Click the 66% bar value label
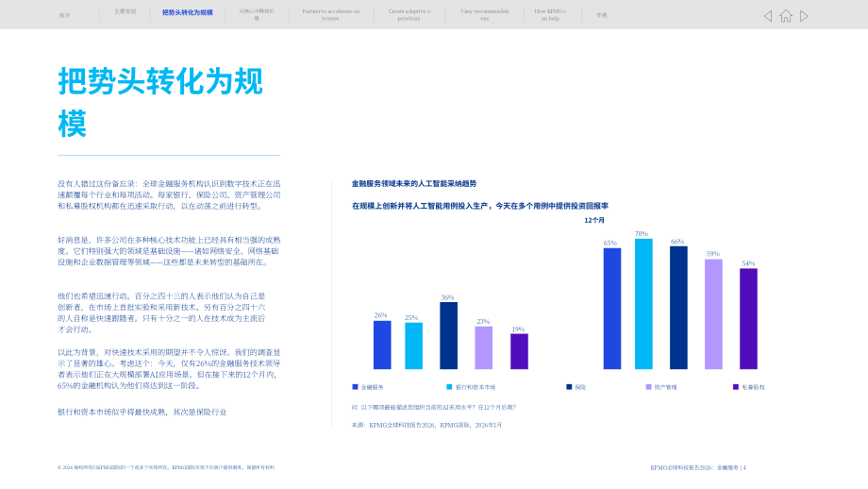Viewport: 868px width, 489px height. 677,242
